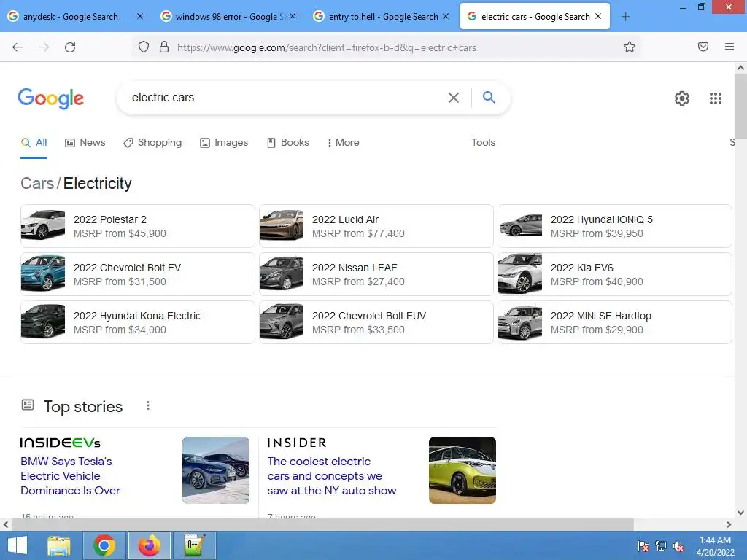
Task: Clear the search box with X
Action: tap(454, 98)
